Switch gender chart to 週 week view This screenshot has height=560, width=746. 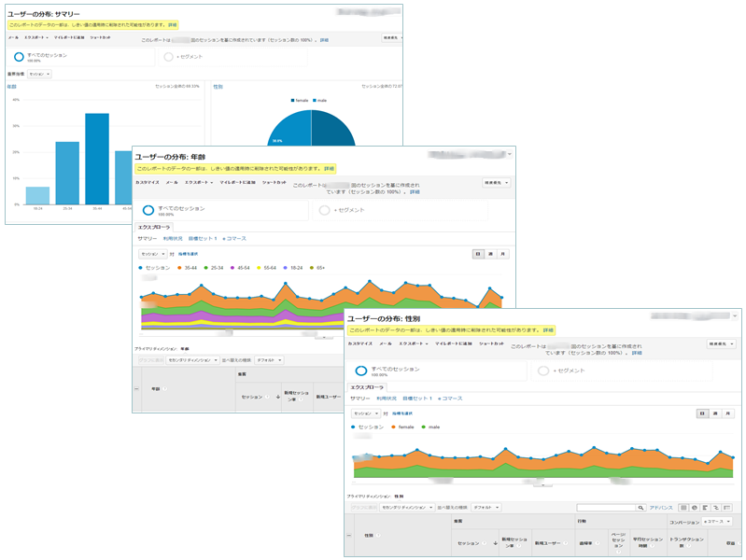pyautogui.click(x=715, y=413)
